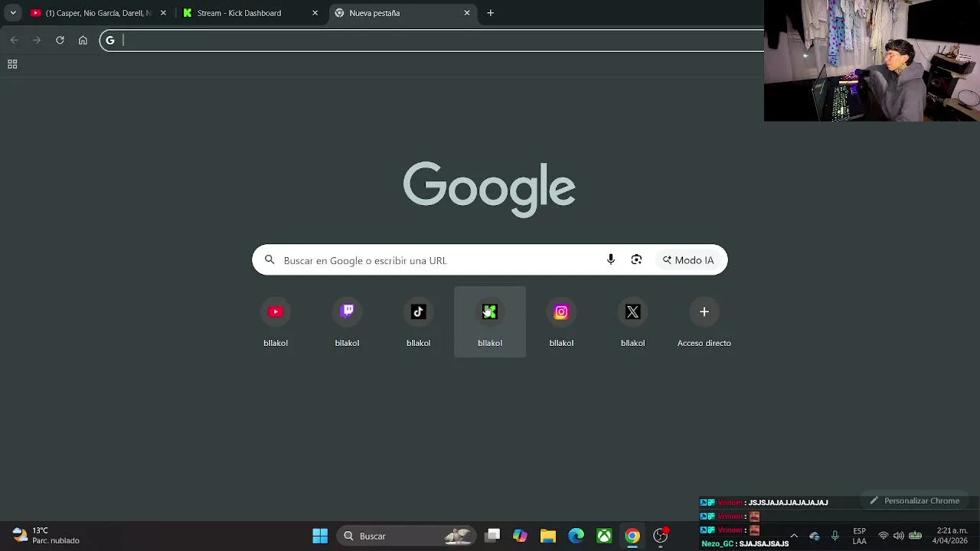Click the microphone icon in system tray
This screenshot has height=551, width=980.
coord(835,536)
